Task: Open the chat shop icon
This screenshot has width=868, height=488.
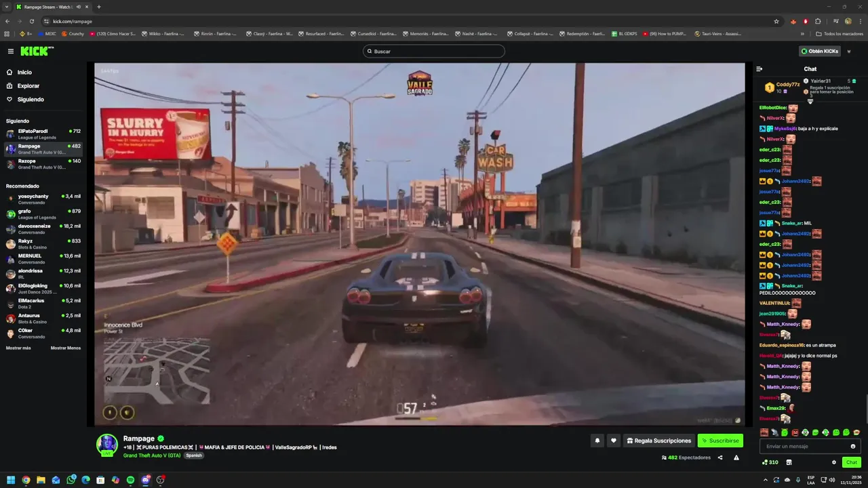Action: click(x=789, y=462)
